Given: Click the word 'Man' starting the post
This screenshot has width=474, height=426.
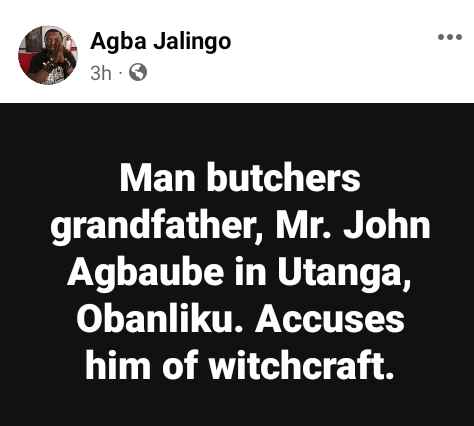Looking at the screenshot, I should tap(157, 178).
